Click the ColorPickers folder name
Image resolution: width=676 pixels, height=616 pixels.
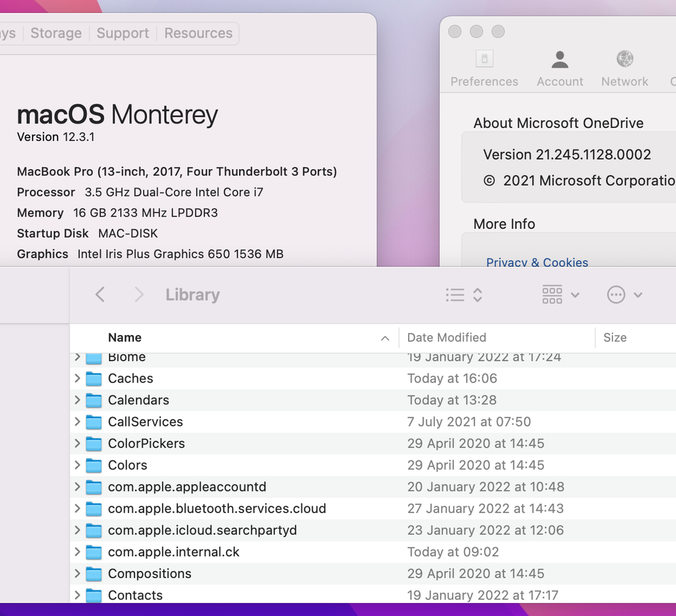(146, 443)
